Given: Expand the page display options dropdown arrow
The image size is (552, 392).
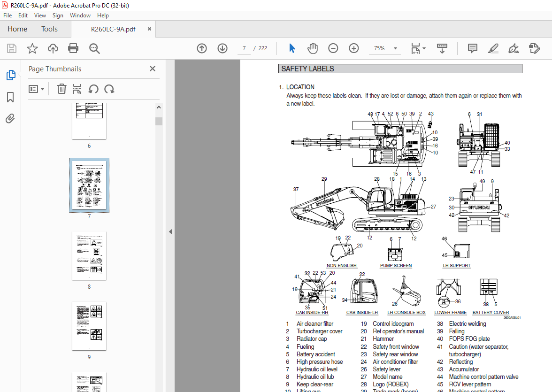Looking at the screenshot, I should tap(424, 48).
